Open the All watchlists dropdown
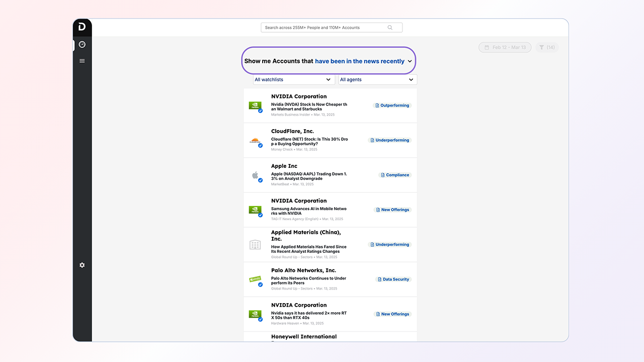644x362 pixels. 294,79
